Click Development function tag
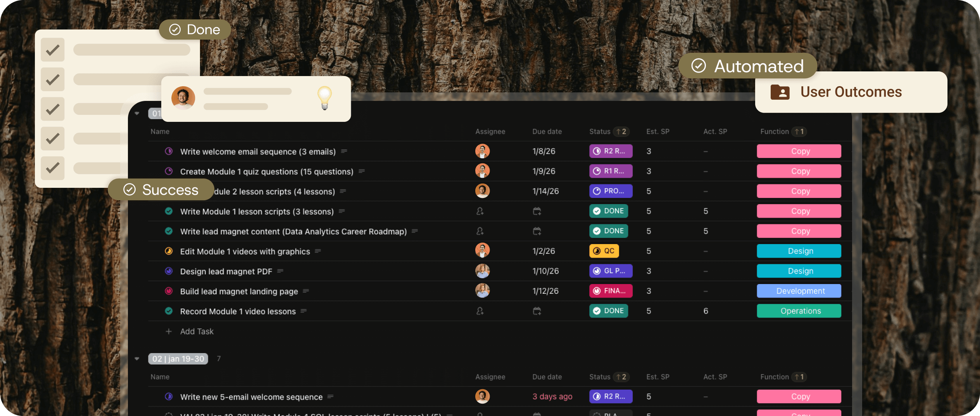 coord(799,291)
